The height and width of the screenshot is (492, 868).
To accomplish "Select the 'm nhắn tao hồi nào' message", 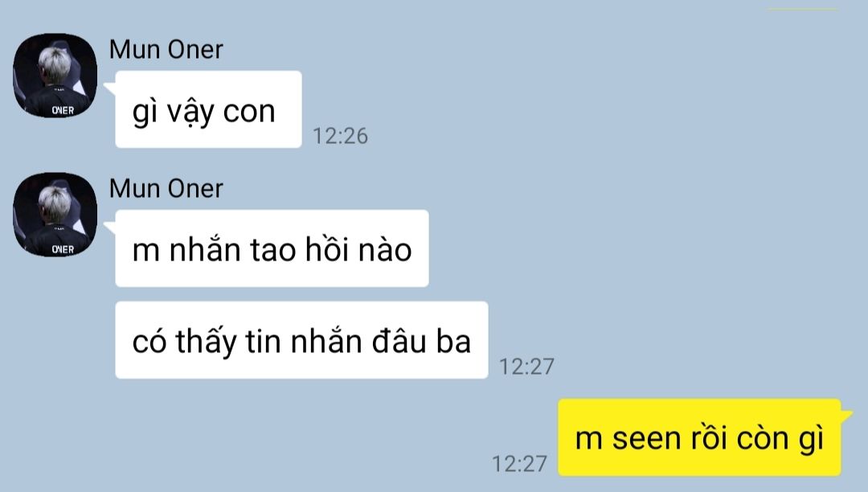I will 272,248.
